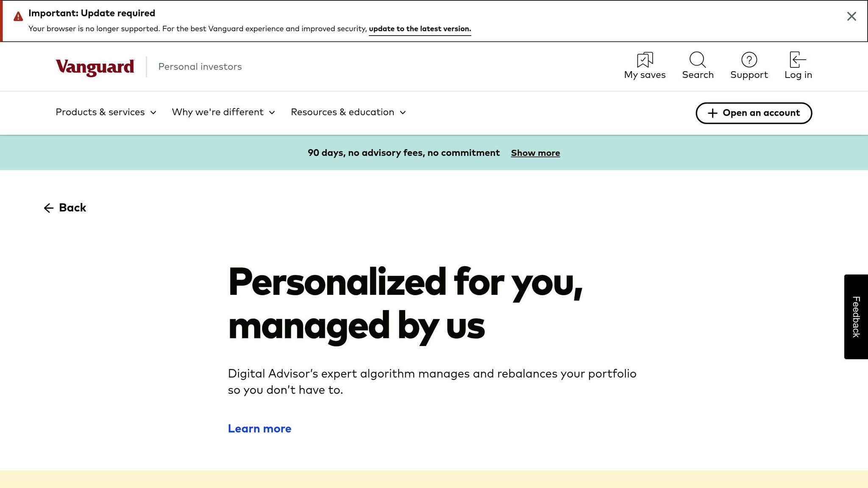Click the back arrow icon
Image resolution: width=868 pixels, height=488 pixels.
pos(48,208)
